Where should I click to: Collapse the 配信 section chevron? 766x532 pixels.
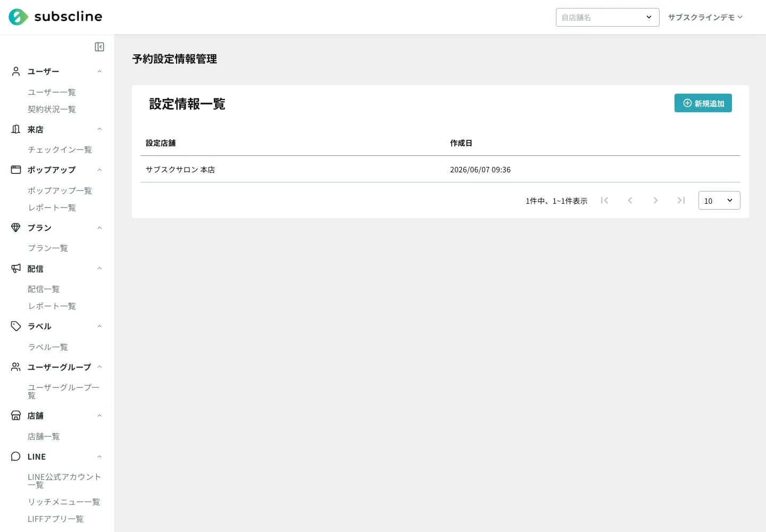point(99,269)
